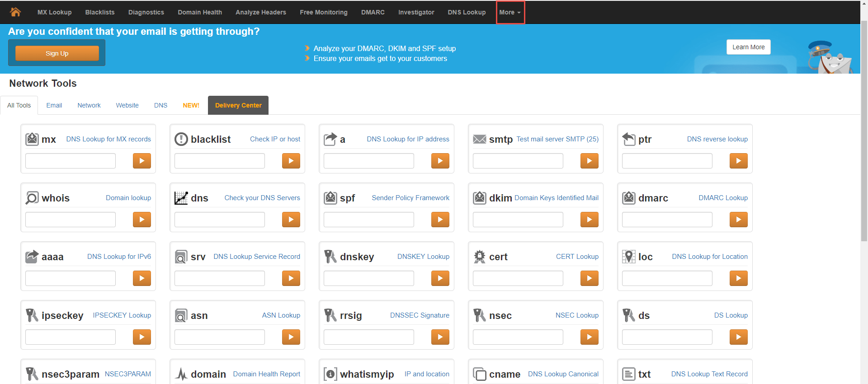
Task: Click the whois magnifier icon
Action: 32,198
